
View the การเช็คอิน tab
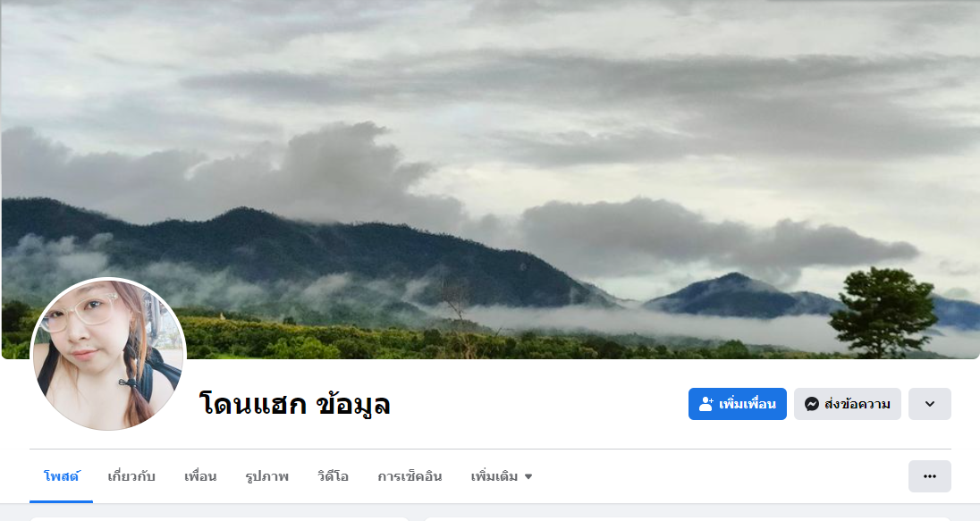coord(410,476)
